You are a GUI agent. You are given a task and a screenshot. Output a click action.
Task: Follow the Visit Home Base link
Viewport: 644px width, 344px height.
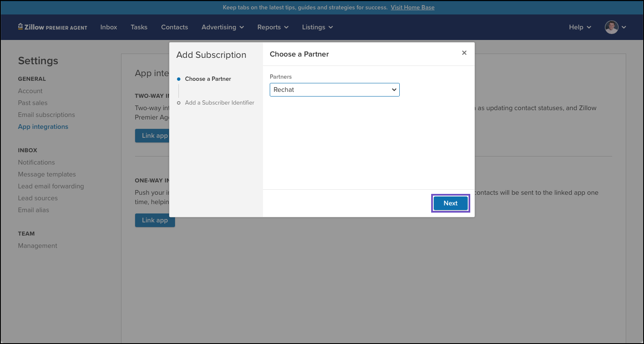pos(412,7)
